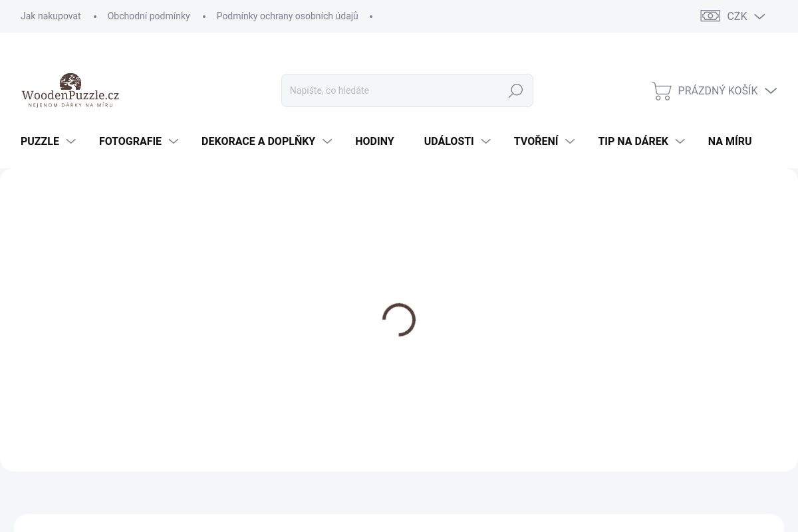Expand the Tip na dárek chevron
798x532 pixels.
click(680, 142)
